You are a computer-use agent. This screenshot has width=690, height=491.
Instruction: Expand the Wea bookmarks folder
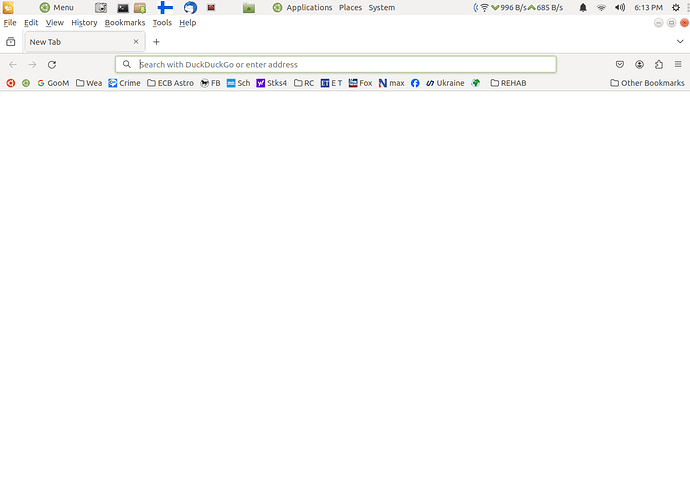click(89, 83)
